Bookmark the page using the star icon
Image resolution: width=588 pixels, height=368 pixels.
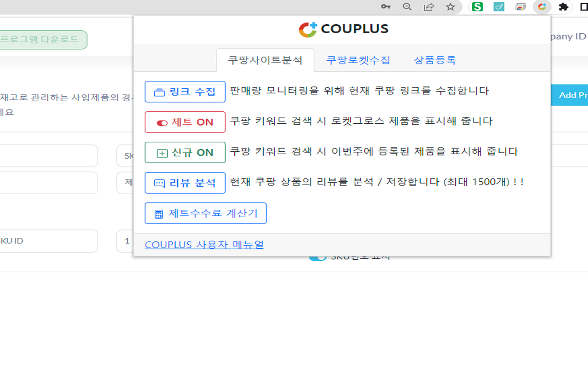coord(451,7)
